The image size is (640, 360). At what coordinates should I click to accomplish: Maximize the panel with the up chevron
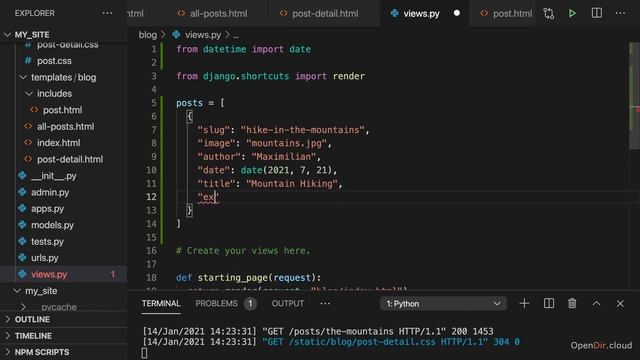click(x=596, y=303)
